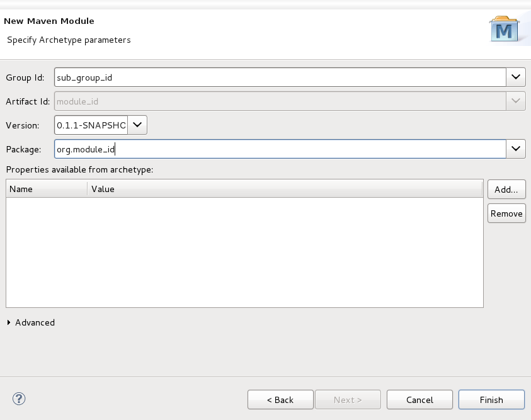This screenshot has width=531, height=420.
Task: Open the Group Id dropdown
Action: point(515,77)
